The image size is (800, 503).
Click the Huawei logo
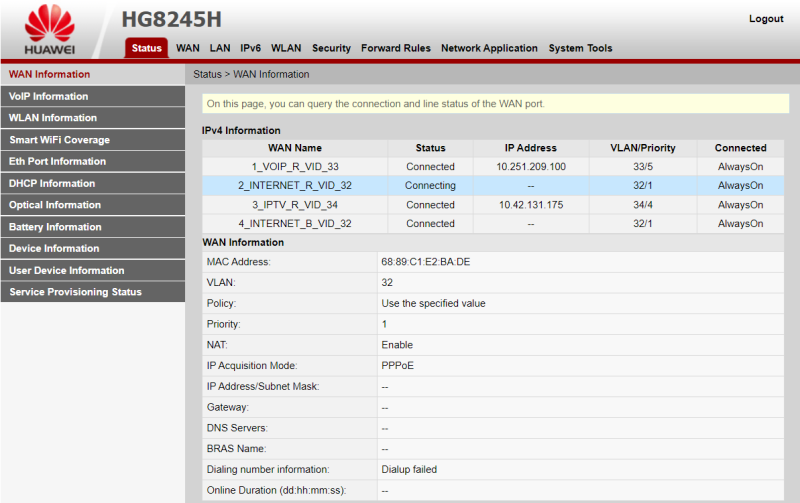click(49, 30)
